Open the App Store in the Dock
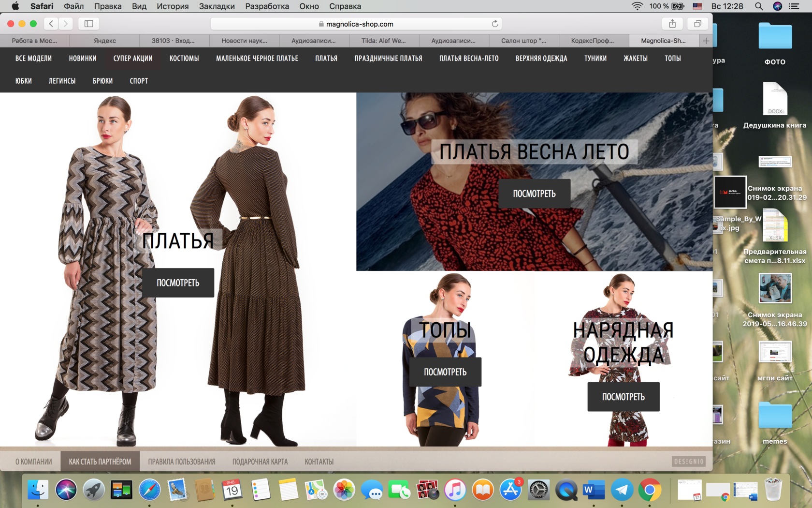The image size is (812, 508). pyautogui.click(x=510, y=490)
